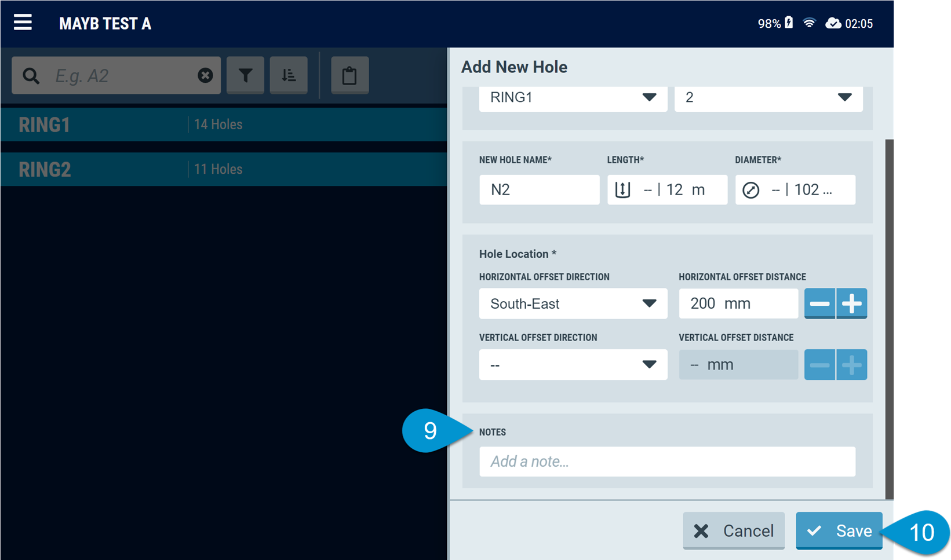Click the New Hole Name field

pos(539,190)
